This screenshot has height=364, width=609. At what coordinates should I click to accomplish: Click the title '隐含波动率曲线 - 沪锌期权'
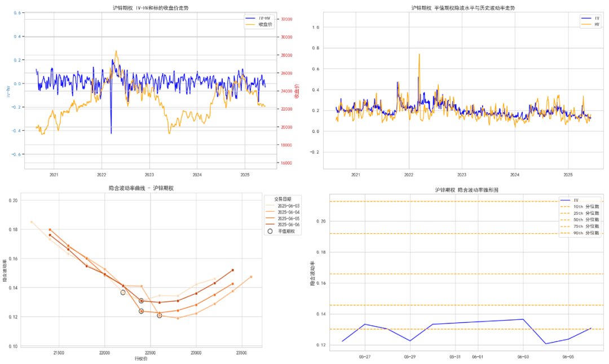(141, 188)
